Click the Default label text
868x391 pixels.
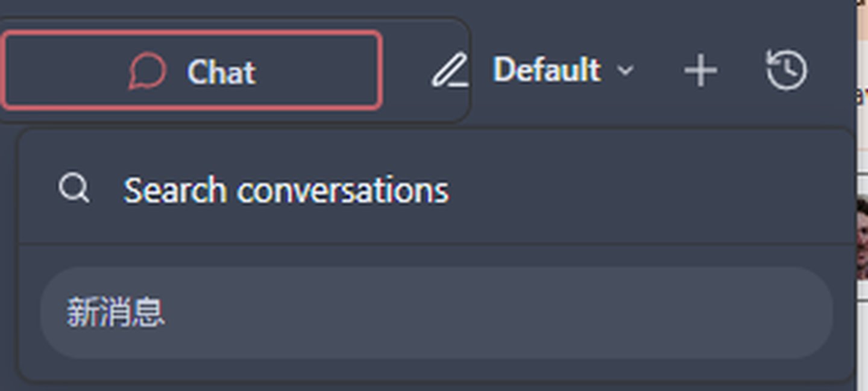click(547, 70)
